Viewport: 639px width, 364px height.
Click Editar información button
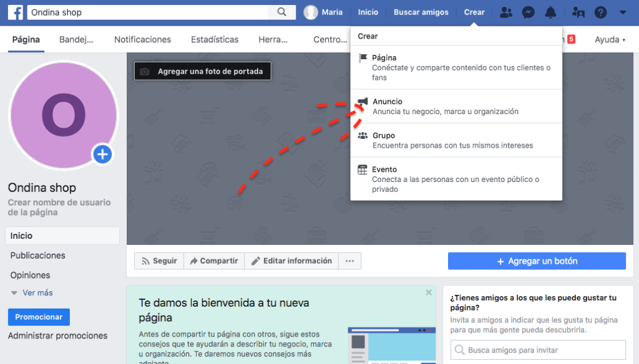pyautogui.click(x=291, y=261)
